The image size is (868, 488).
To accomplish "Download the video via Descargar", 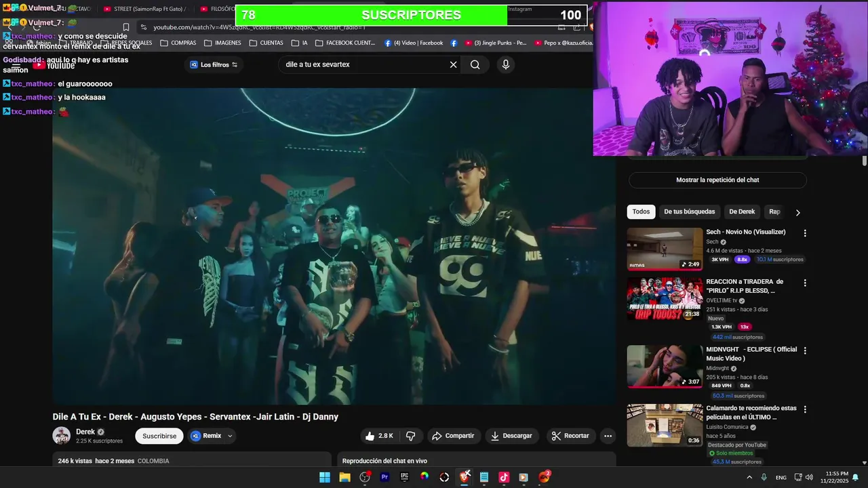I will tap(511, 436).
